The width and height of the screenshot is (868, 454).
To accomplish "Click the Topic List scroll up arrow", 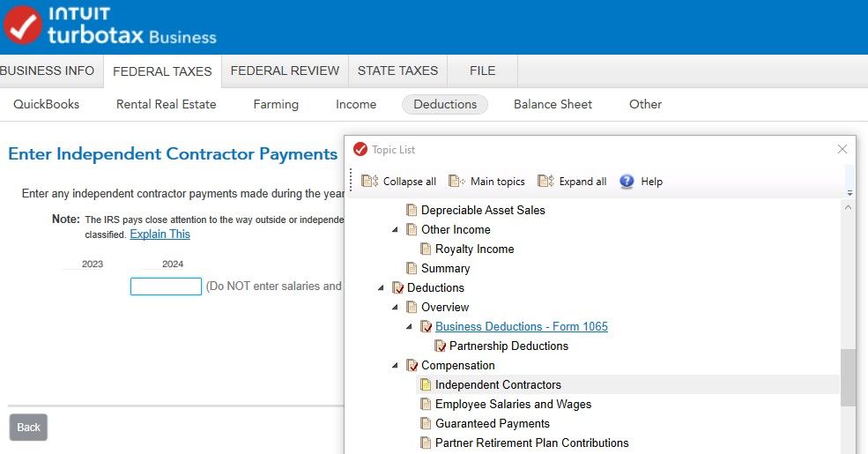I will (848, 207).
